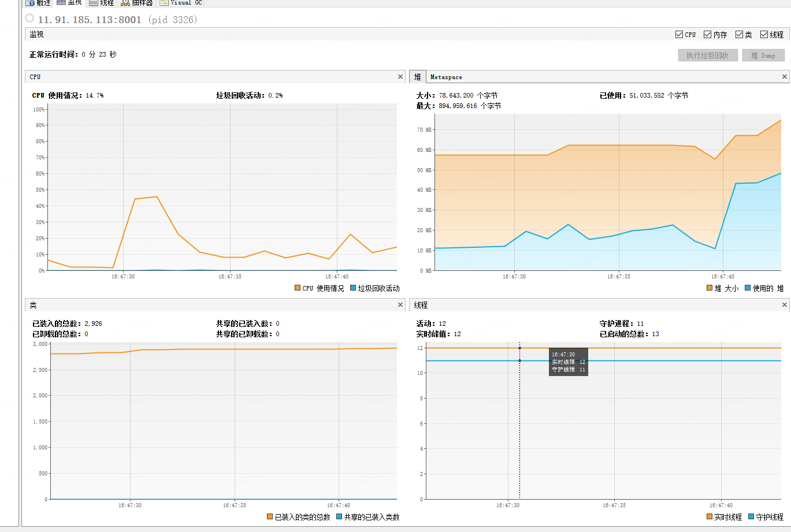Click the blue 垃圾回收活动 legend swatch
791x532 pixels.
click(353, 288)
